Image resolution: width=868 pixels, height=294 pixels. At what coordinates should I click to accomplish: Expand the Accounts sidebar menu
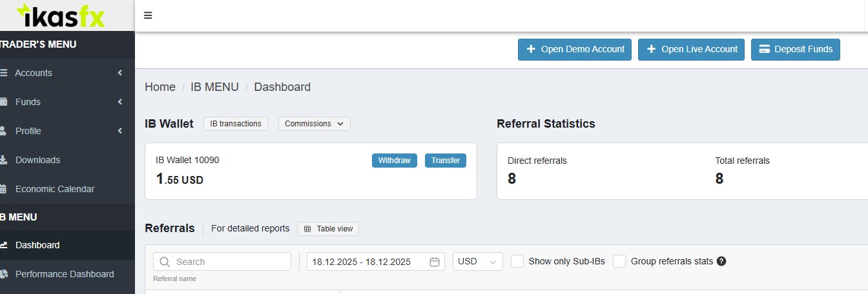[x=62, y=73]
